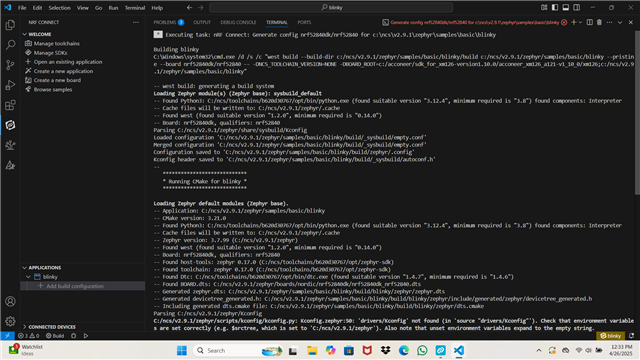Collapse the WELCOME section

40,34
